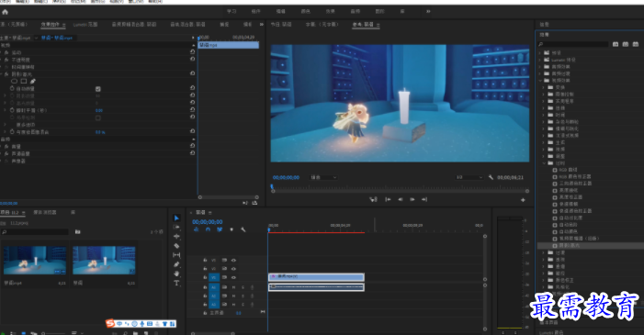644x335 pixels.
Task: Create ellipse mask in Effect Controls
Action: (15, 82)
